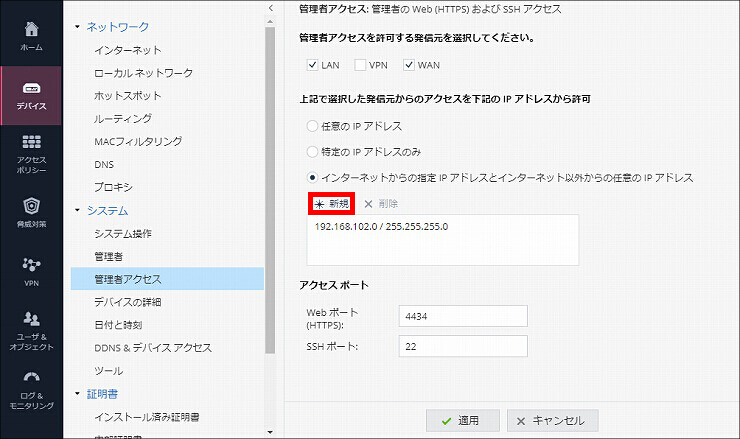
Task: Collapse the ネットワーク tree section
Action: coord(77,27)
